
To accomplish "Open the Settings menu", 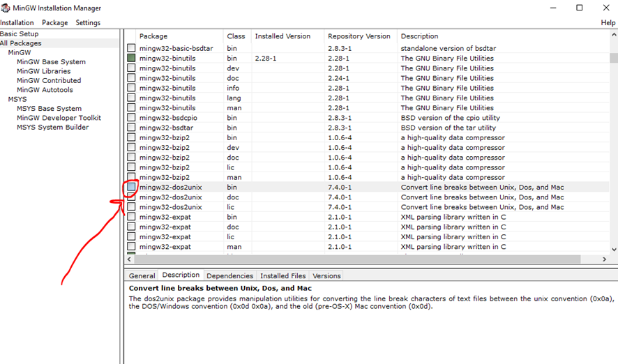I will [x=88, y=23].
